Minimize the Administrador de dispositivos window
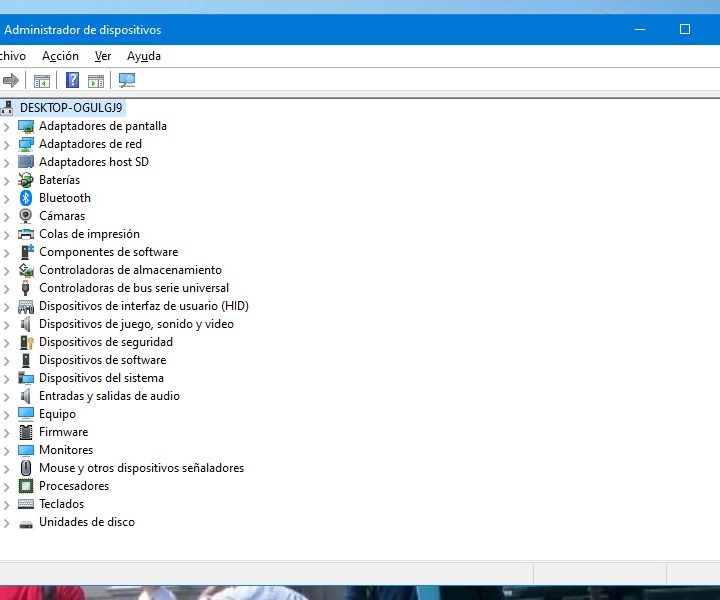Viewport: 720px width, 600px height. pos(640,29)
